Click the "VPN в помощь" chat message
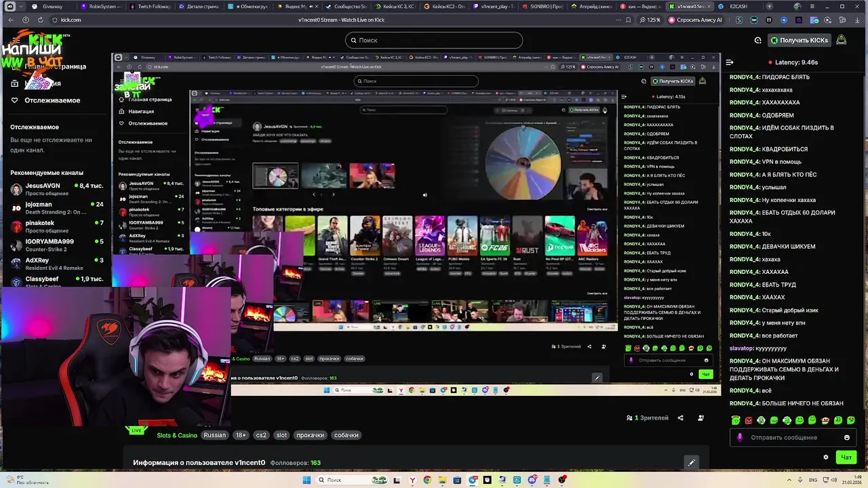 765,162
